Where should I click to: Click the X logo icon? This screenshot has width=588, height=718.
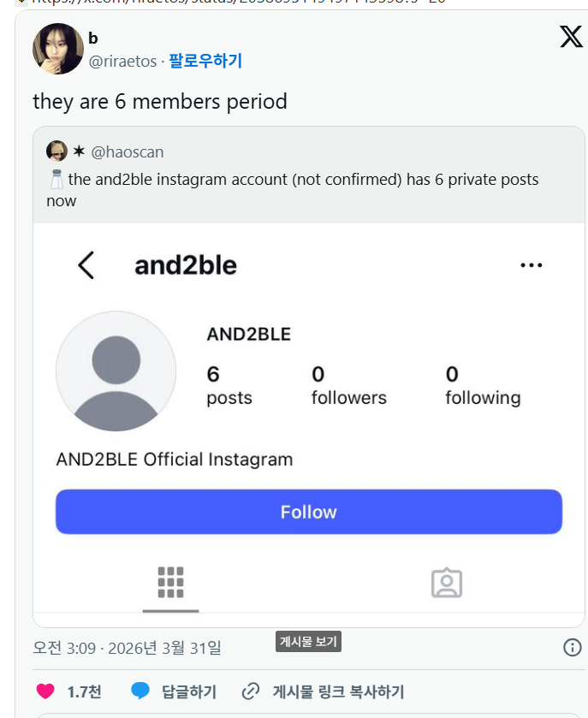(x=571, y=36)
